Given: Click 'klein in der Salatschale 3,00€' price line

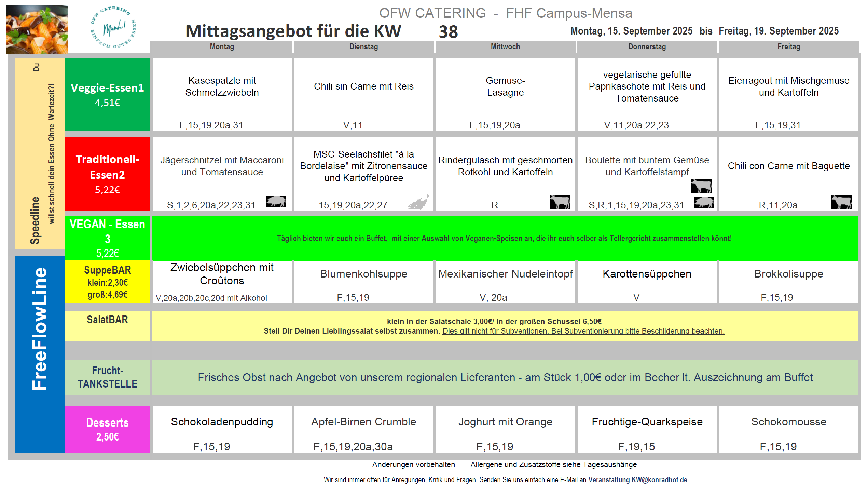Looking at the screenshot, I should (x=494, y=321).
